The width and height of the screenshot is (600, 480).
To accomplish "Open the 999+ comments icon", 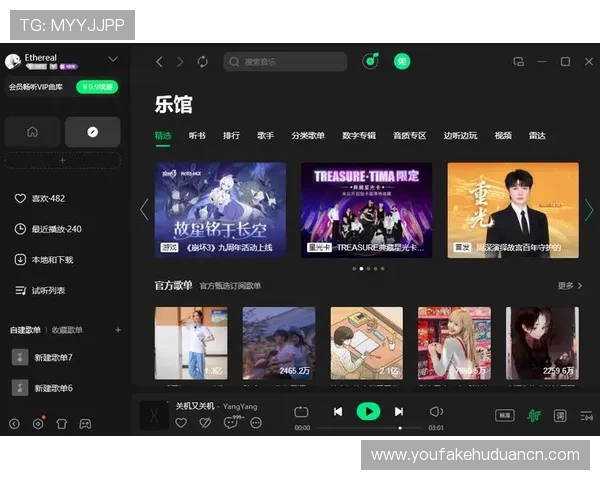I will click(232, 422).
